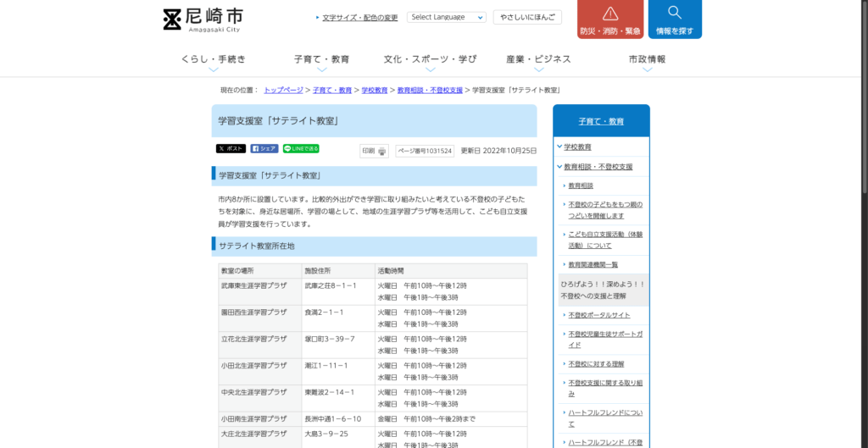The width and height of the screenshot is (868, 448).
Task: Expand the 市政情報 menu
Action: pyautogui.click(x=647, y=59)
